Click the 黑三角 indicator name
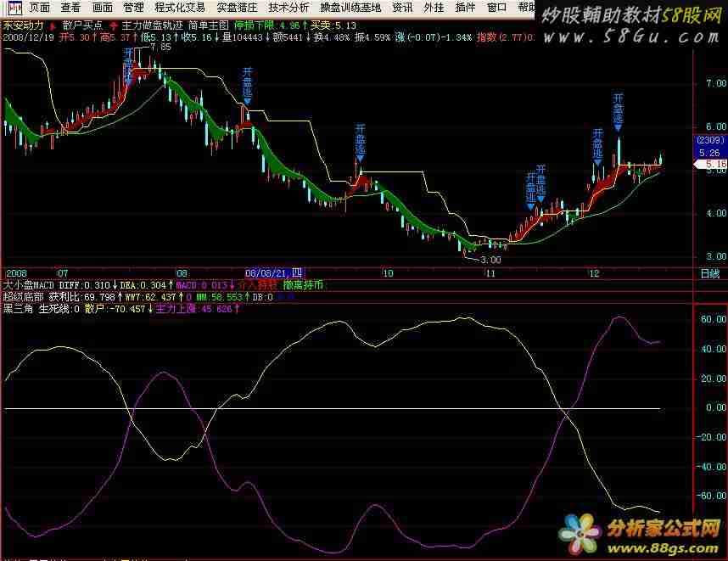728x561 pixels. tap(18, 309)
